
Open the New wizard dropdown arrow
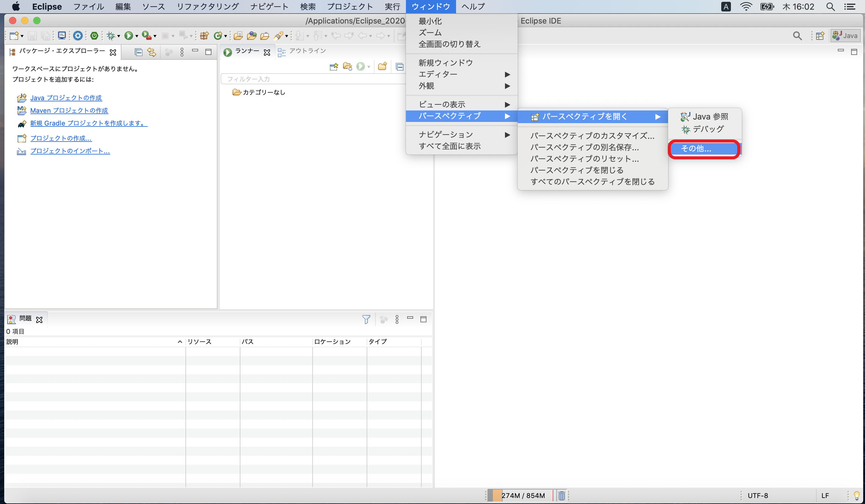(x=22, y=36)
